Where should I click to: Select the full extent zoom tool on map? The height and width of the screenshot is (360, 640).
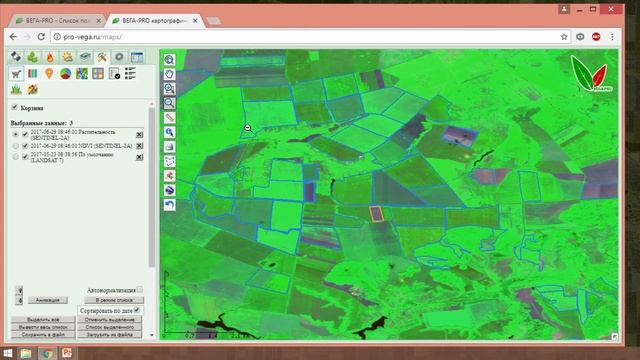click(x=169, y=60)
